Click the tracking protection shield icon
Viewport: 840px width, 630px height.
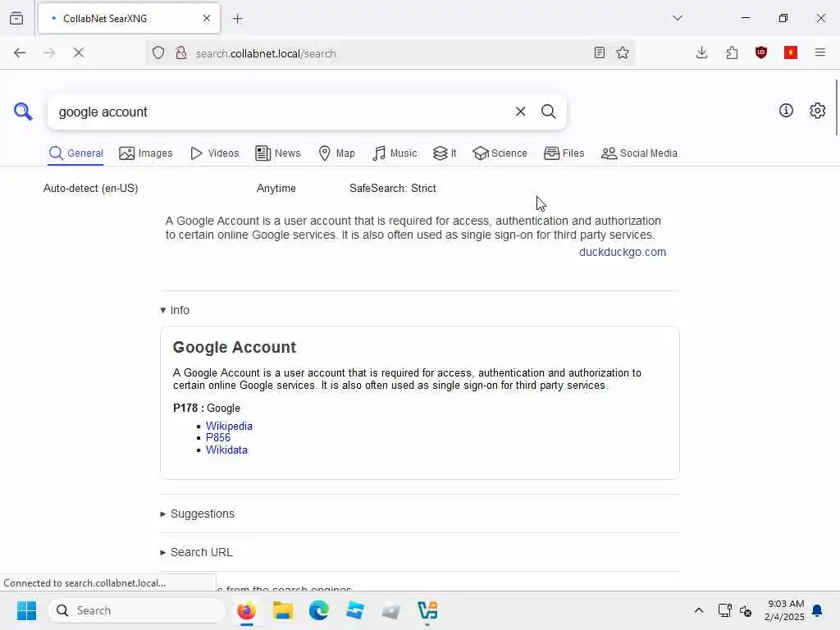pos(158,52)
